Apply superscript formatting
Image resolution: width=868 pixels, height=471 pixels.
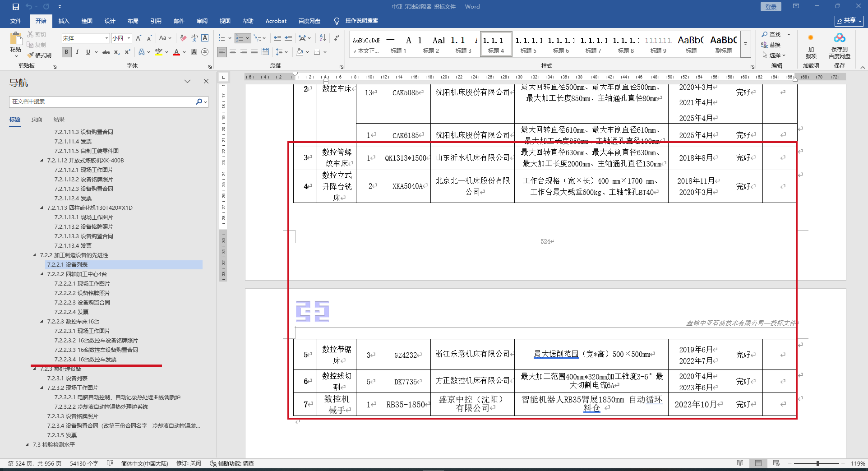(128, 52)
